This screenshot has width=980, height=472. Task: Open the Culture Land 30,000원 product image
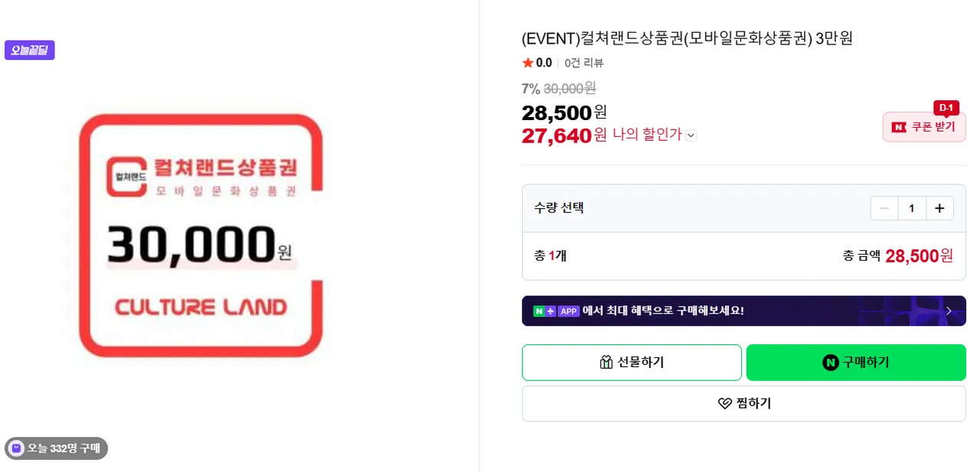tap(201, 236)
